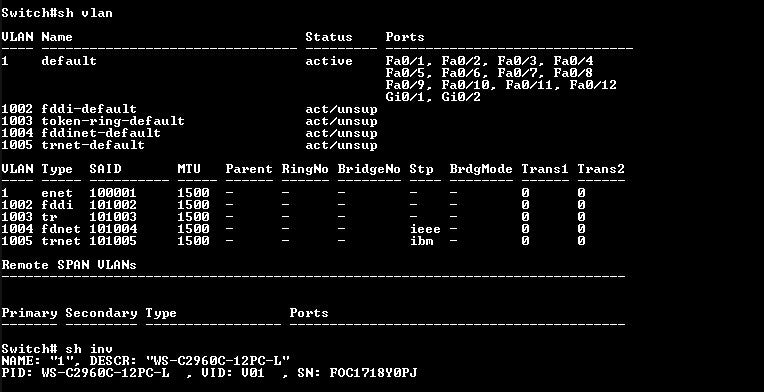The image size is (764, 392).
Task: Click port 'Fa0/12'
Action: click(x=593, y=85)
